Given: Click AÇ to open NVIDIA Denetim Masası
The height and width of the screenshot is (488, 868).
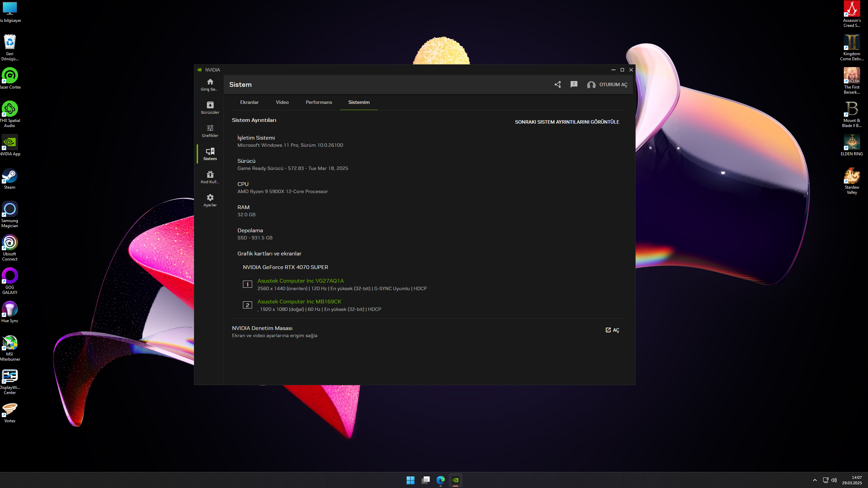Looking at the screenshot, I should pyautogui.click(x=612, y=330).
